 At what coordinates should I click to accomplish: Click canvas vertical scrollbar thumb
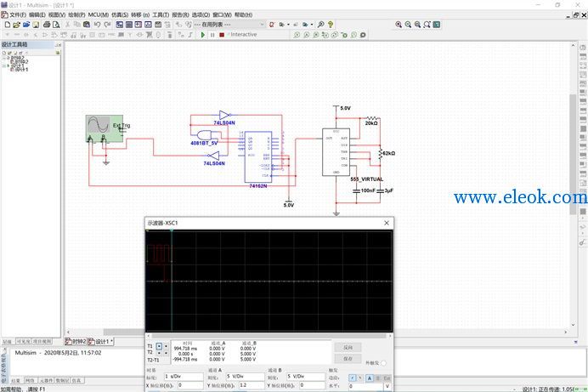click(x=573, y=154)
